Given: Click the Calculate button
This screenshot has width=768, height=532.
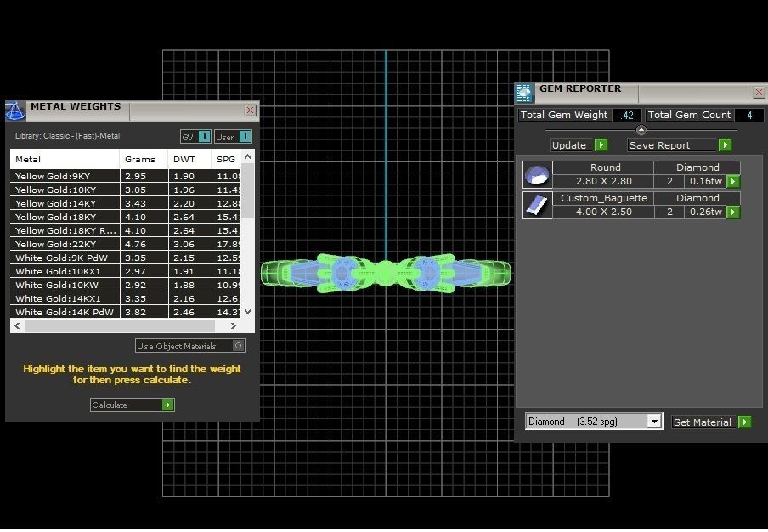Looking at the screenshot, I should (133, 405).
